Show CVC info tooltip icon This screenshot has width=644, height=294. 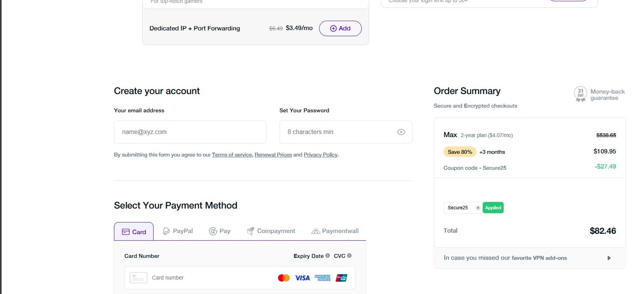[349, 256]
